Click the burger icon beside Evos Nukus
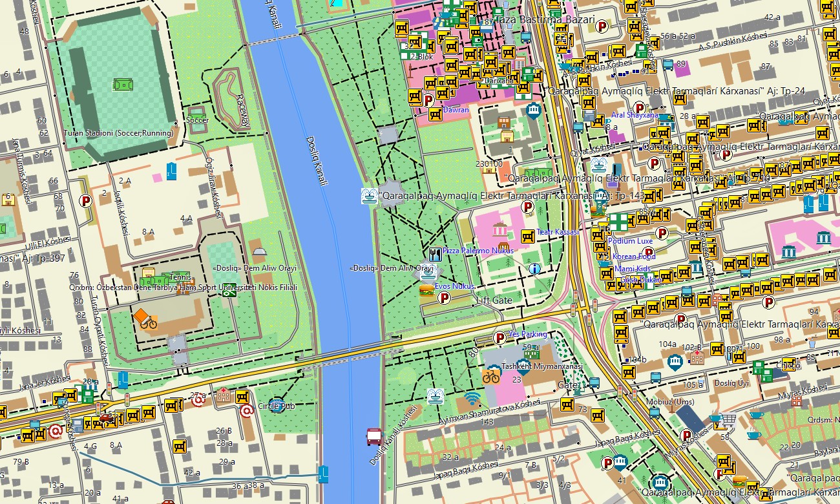 [x=426, y=290]
